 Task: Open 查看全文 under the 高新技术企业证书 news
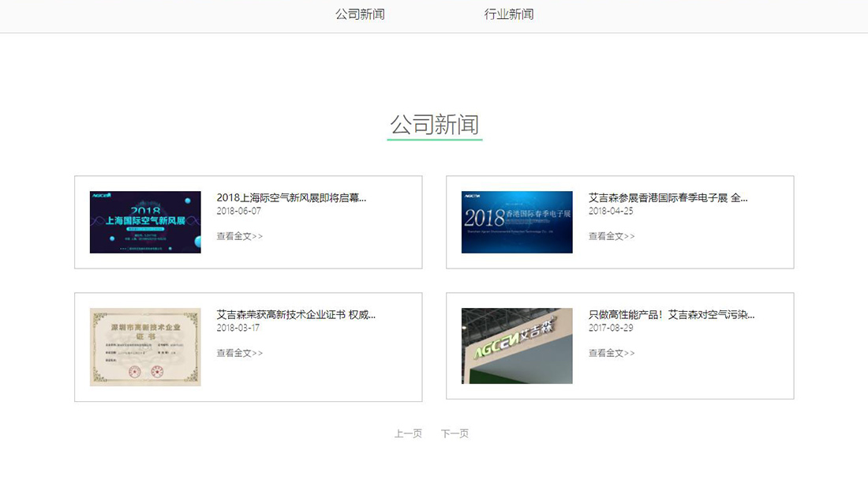click(x=238, y=353)
